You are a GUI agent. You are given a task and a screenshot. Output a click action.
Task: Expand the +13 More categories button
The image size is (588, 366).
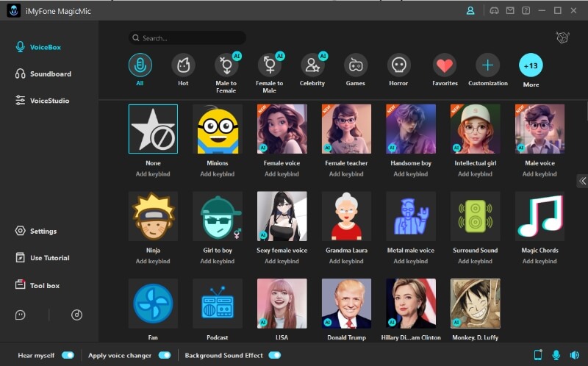531,65
